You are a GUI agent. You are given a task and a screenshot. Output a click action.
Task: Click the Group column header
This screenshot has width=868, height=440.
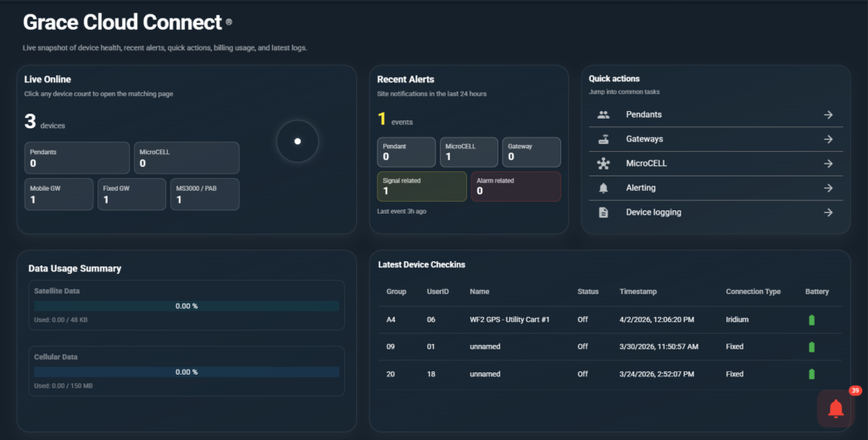click(397, 292)
